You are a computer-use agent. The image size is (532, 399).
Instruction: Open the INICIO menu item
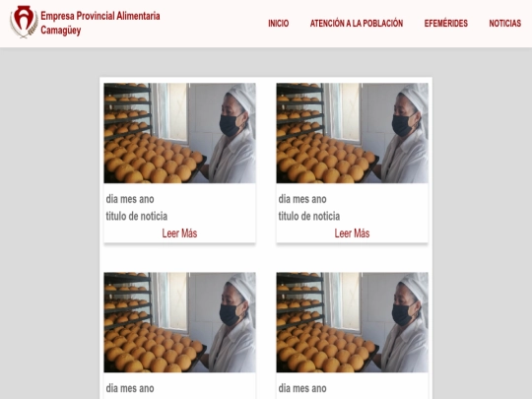278,24
